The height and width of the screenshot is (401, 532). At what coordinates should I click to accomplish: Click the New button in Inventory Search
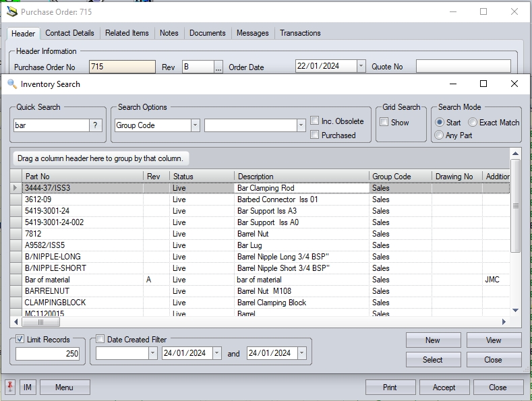point(432,340)
